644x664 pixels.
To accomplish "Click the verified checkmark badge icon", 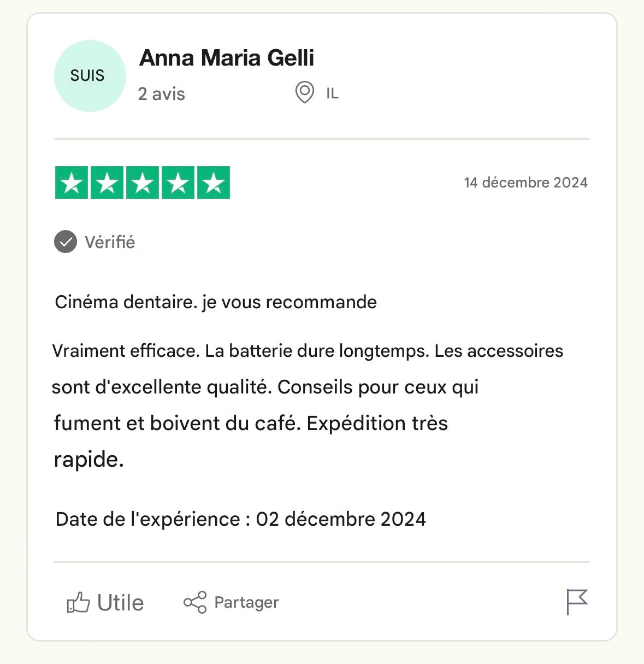I will point(66,242).
